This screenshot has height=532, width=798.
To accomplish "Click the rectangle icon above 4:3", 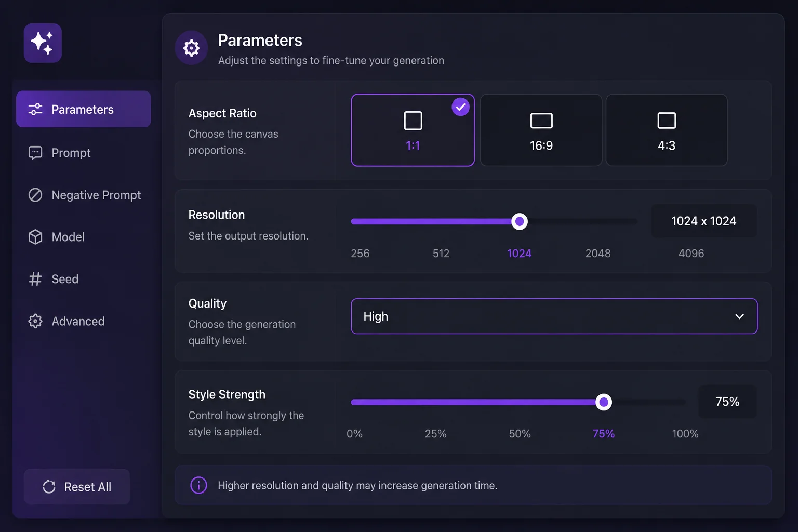I will pos(667,121).
